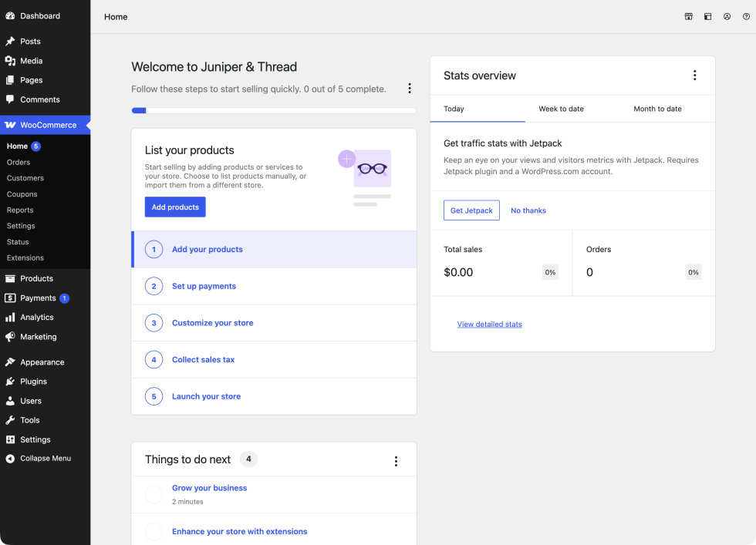Click the plus circle on the product illustration

(x=346, y=159)
